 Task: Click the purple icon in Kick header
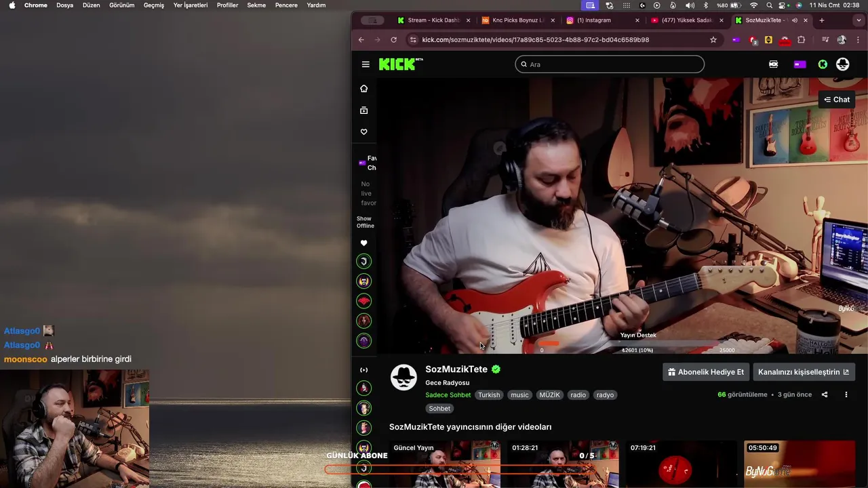click(800, 64)
